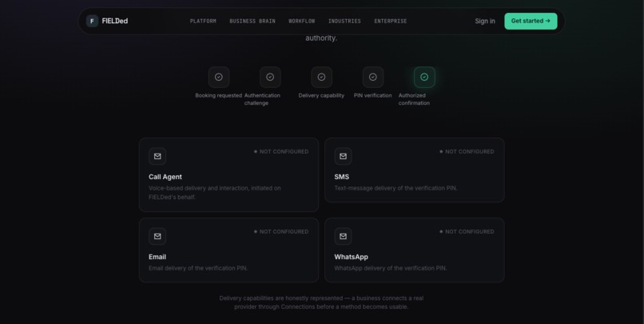Click the 'Authorized confirmation' step label
644x324 pixels.
414,99
